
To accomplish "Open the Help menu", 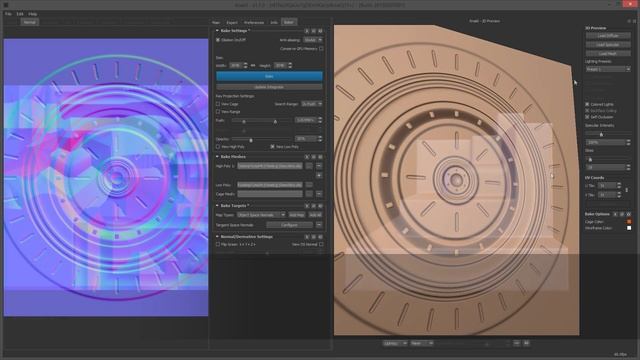I will [x=32, y=14].
